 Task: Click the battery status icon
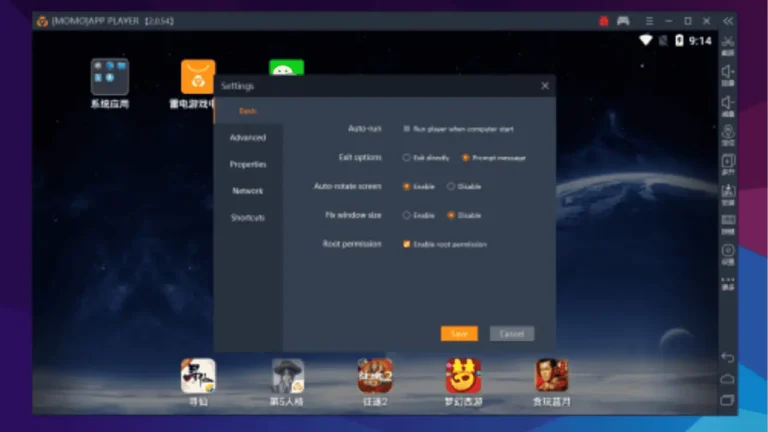(x=679, y=40)
